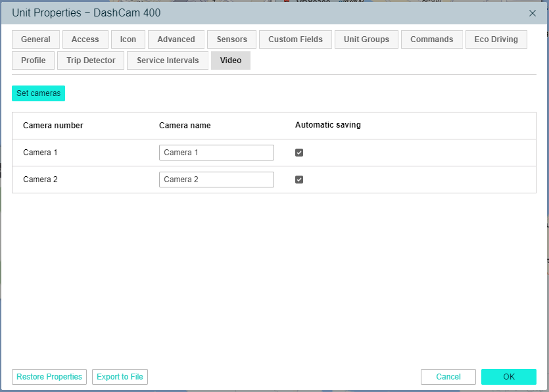
Task: Click the Camera name column header
Action: [185, 126]
